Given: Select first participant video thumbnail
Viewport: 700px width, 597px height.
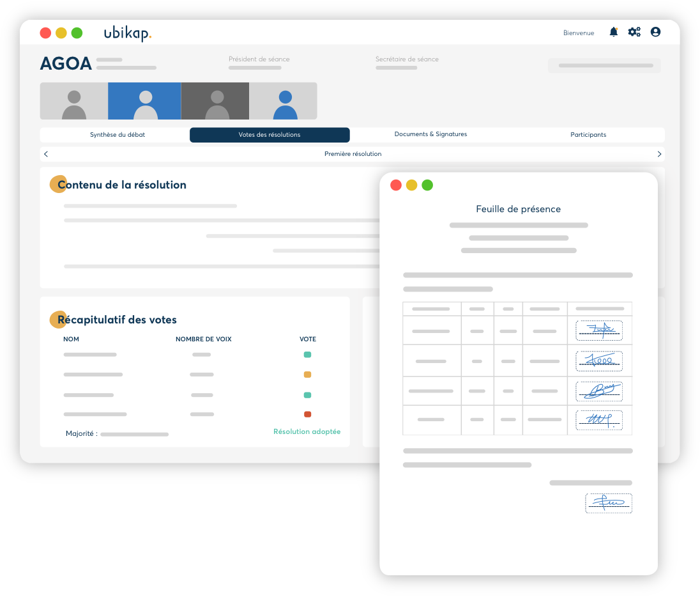Looking at the screenshot, I should coord(74,101).
